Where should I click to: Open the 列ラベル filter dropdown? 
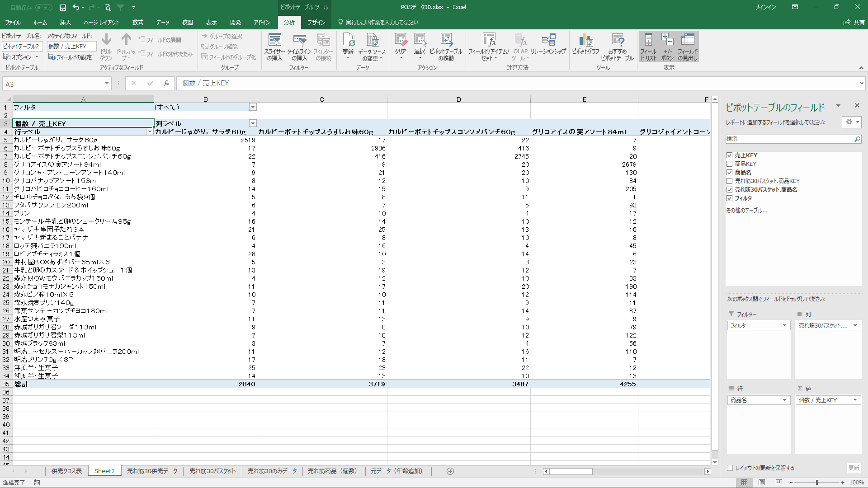(253, 123)
